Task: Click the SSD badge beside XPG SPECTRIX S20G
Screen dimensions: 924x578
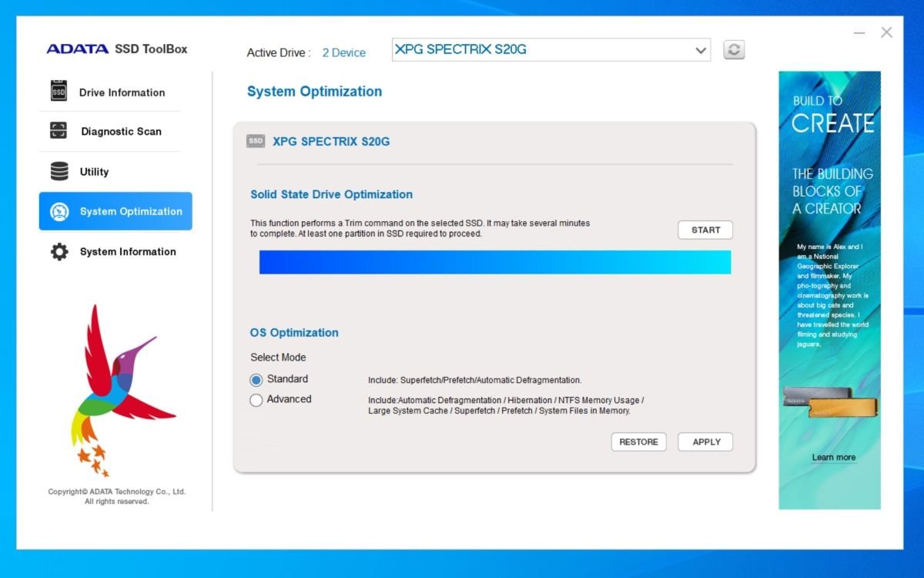Action: [256, 141]
